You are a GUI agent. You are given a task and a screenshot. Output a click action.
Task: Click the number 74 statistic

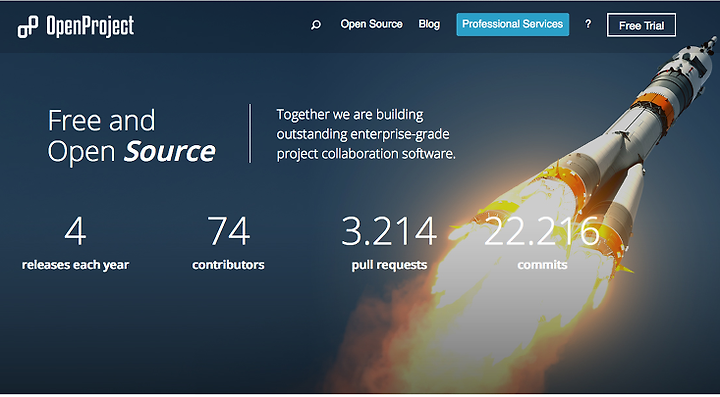228,231
